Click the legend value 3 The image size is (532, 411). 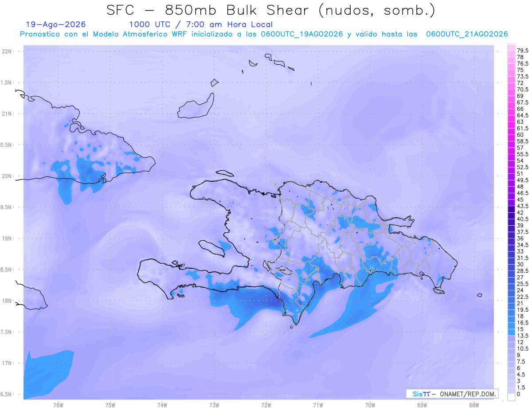click(519, 380)
